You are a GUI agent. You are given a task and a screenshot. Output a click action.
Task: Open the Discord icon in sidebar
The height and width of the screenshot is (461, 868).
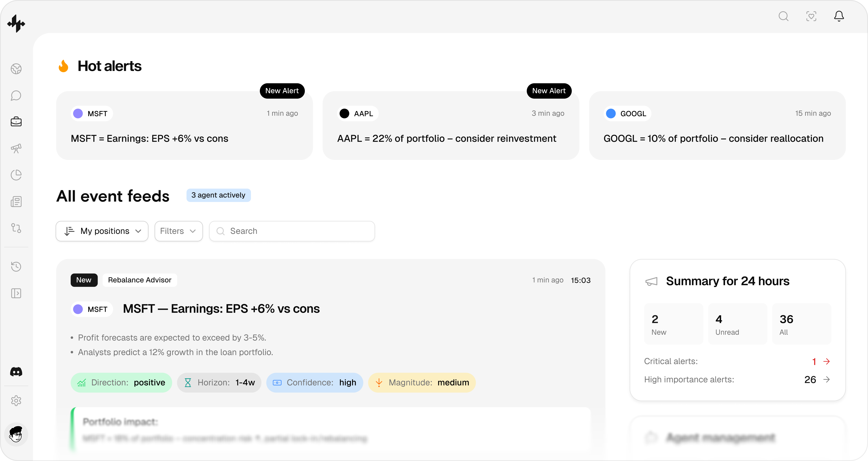click(16, 372)
